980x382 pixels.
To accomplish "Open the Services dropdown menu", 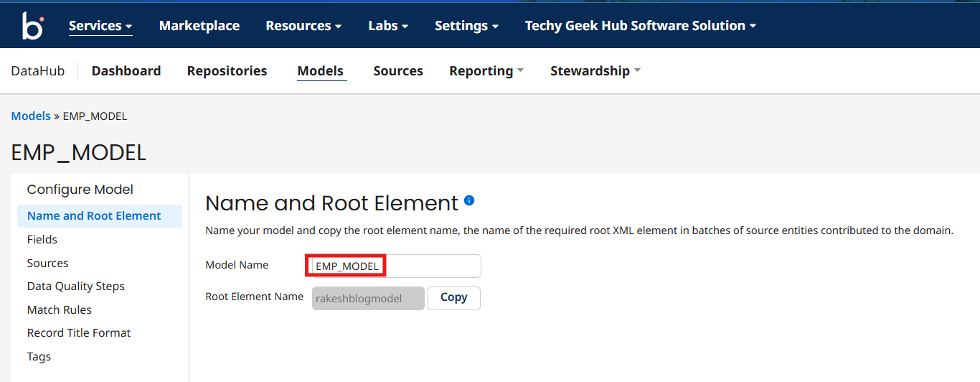I will (x=100, y=26).
